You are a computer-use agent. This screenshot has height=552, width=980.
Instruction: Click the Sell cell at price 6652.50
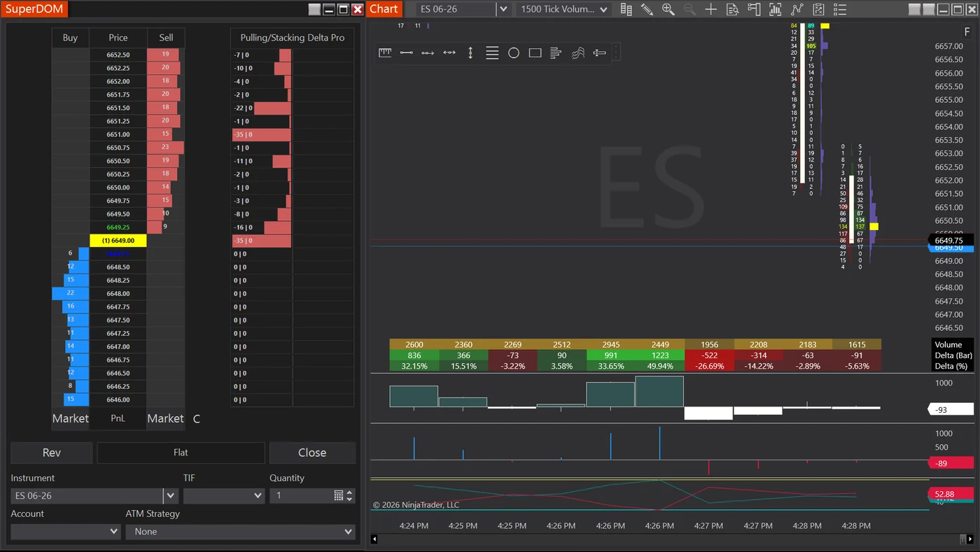pyautogui.click(x=166, y=55)
